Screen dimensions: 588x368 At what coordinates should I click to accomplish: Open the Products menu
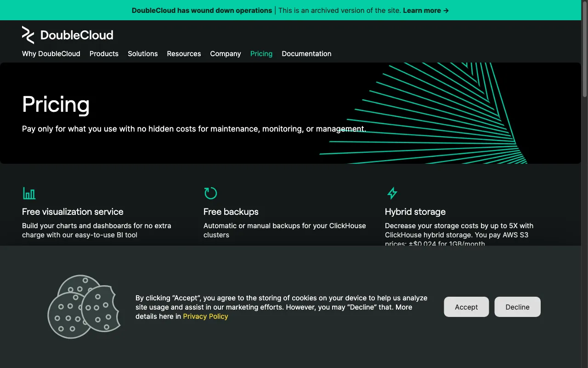click(x=104, y=54)
